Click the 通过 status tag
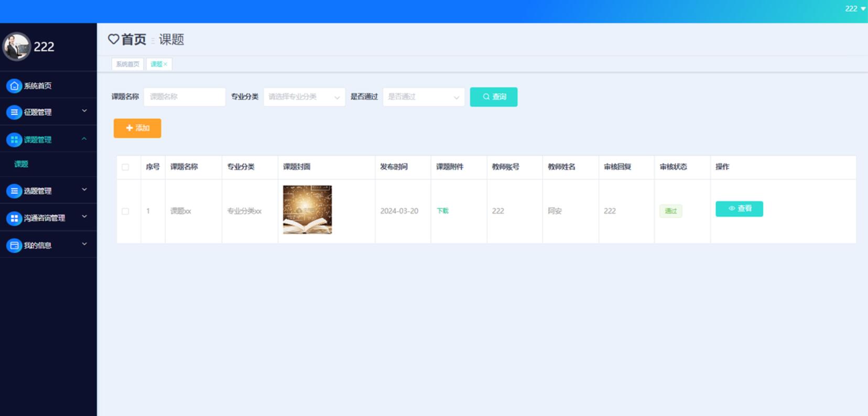This screenshot has width=868, height=416. click(x=671, y=211)
